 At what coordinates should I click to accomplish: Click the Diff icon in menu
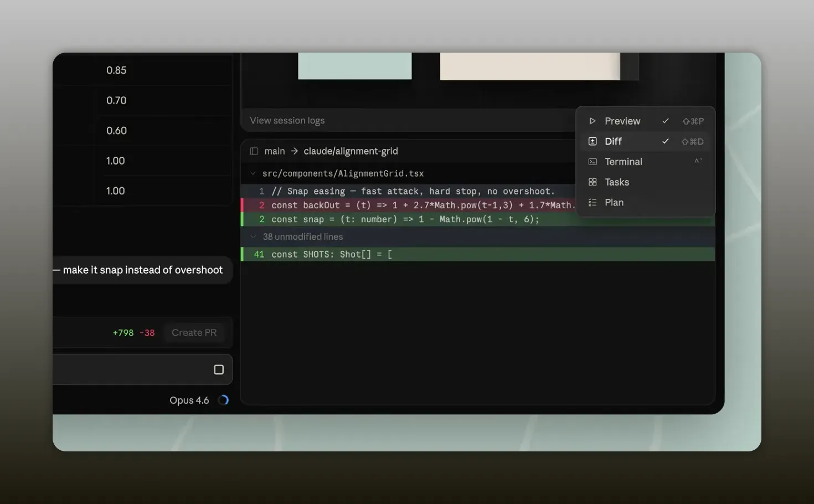[x=593, y=141]
